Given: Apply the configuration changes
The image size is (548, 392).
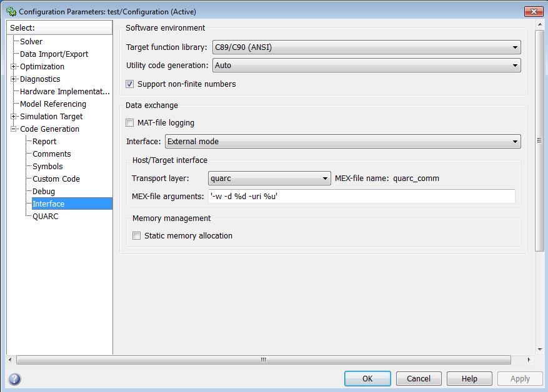Looking at the screenshot, I should point(519,378).
